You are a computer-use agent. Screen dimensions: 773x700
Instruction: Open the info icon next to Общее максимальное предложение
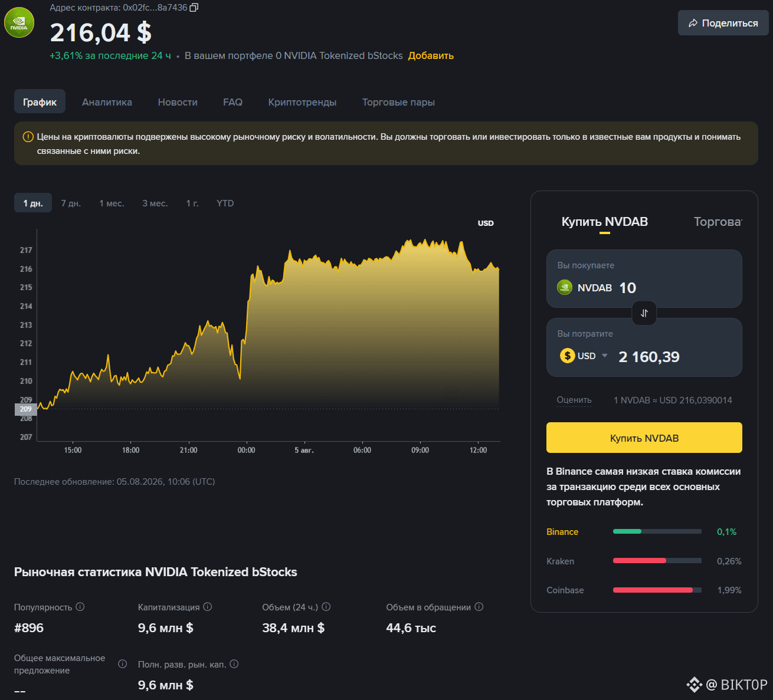pyautogui.click(x=123, y=664)
